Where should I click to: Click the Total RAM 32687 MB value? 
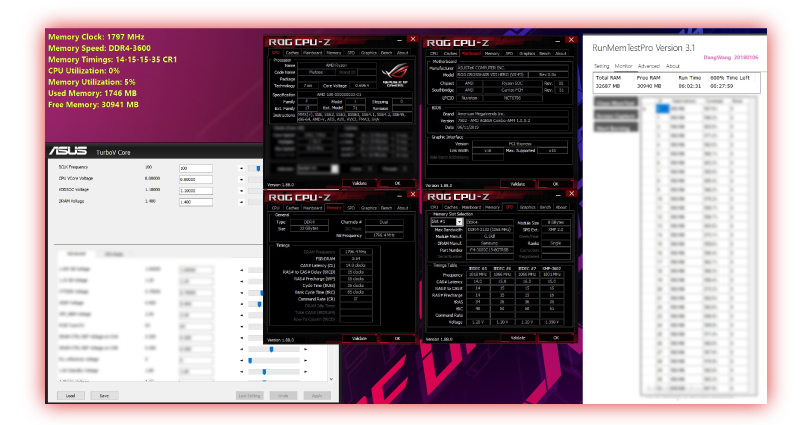(x=608, y=86)
